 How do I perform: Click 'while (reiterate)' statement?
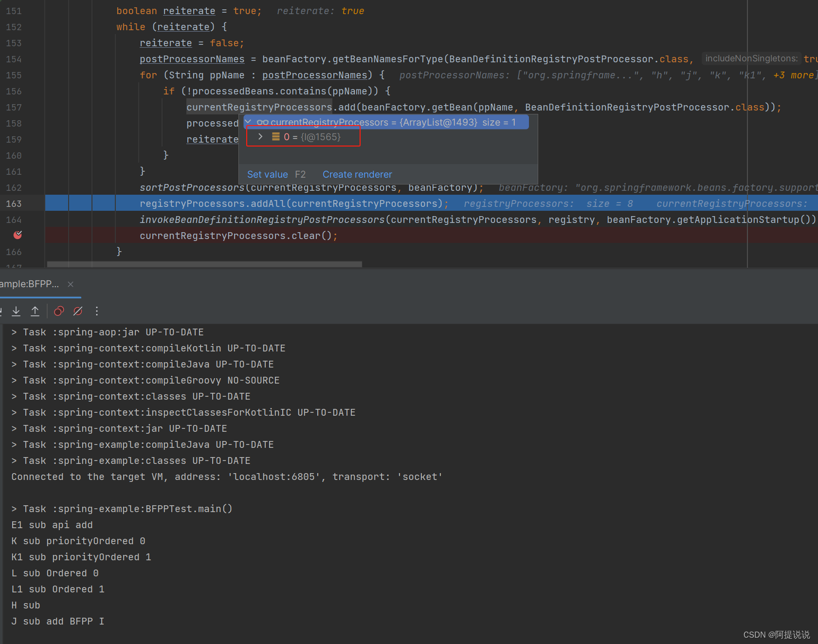tap(165, 27)
